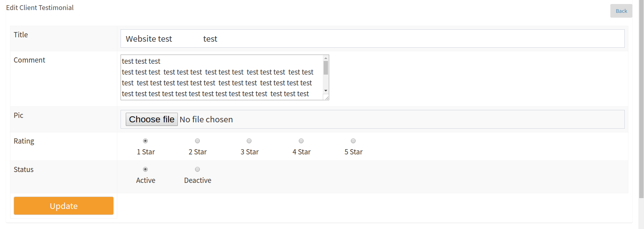Click the 'No file chosen' text
Screen dimensions: 644x229
click(206, 120)
